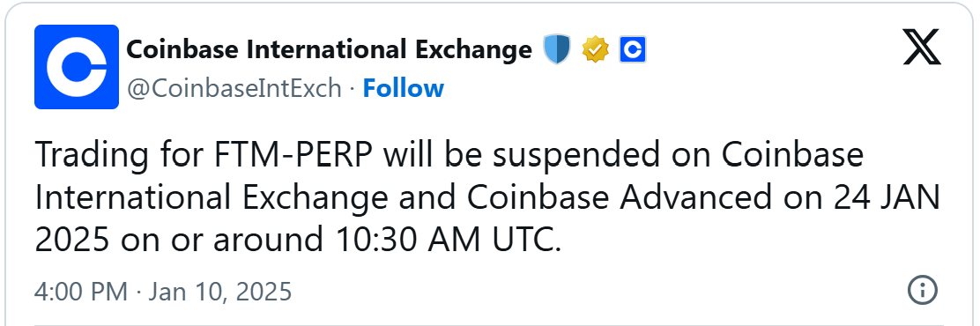Image resolution: width=980 pixels, height=326 pixels.
Task: Click the gold verified checkmark badge
Action: [595, 49]
